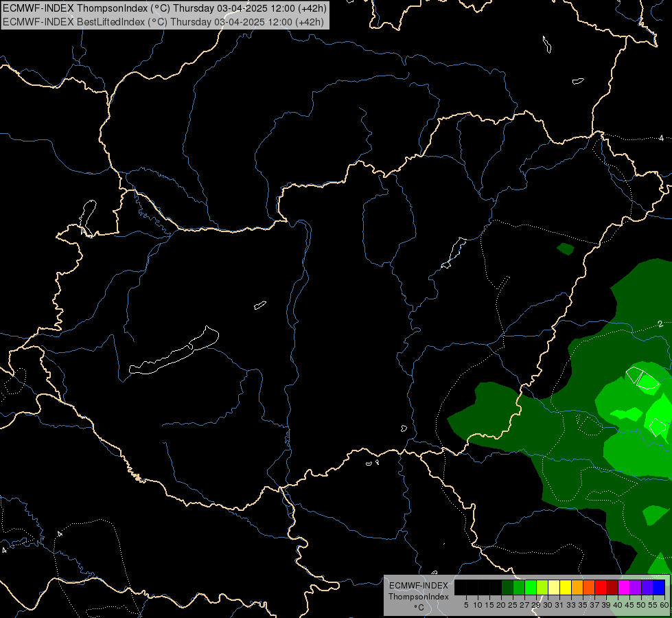This screenshot has height=618, width=672.
Task: Click the legend scale value 55
Action: coord(653,605)
